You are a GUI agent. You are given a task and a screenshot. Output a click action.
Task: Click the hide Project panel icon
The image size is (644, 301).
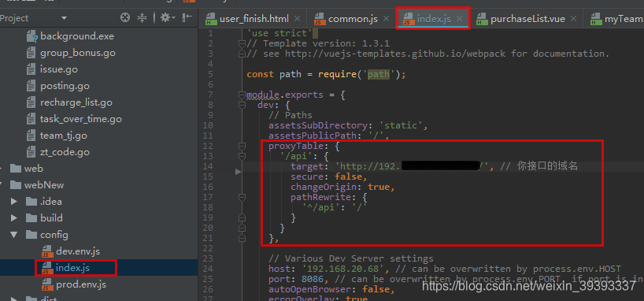[187, 17]
